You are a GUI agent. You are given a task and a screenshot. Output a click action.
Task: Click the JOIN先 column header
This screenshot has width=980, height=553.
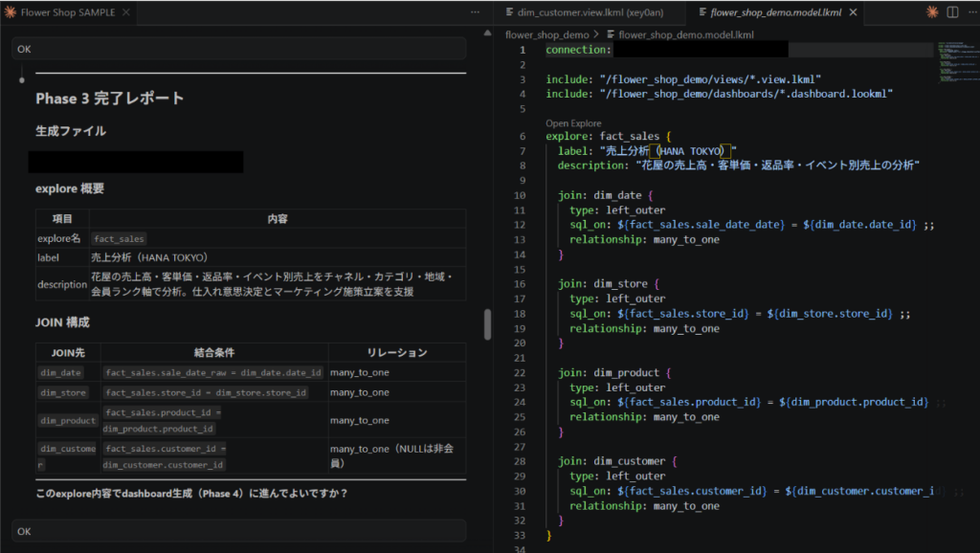[x=68, y=352]
